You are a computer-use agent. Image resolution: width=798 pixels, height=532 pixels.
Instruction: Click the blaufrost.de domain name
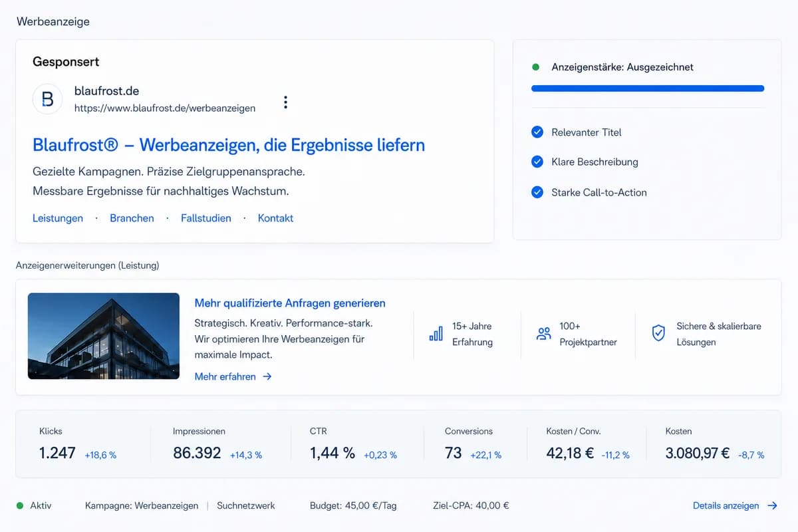pos(106,91)
